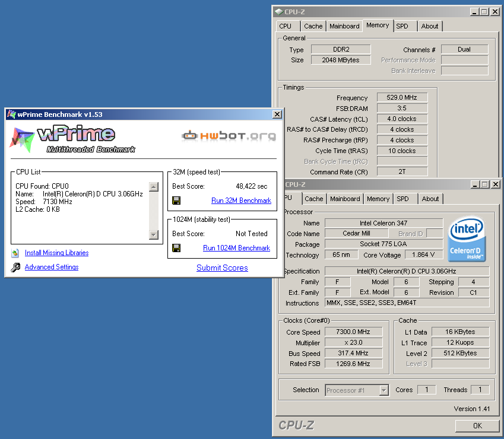Screen dimensions: 504x439
Task: Click Cycle Time (tRAS) value 10 clocks
Action: 402,151
